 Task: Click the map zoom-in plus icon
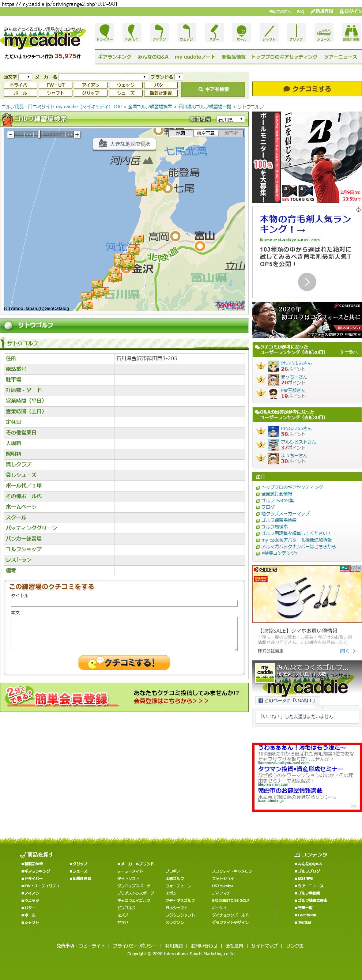point(77,135)
